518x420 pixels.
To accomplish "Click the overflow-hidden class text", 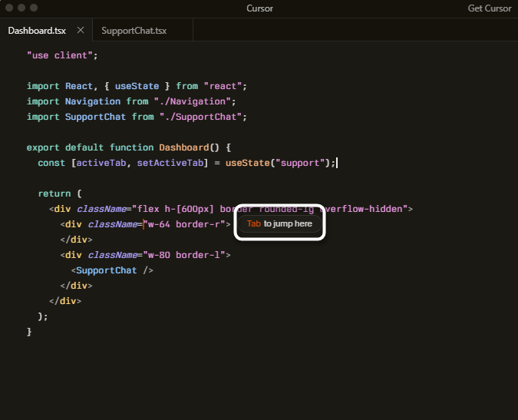I will 361,209.
